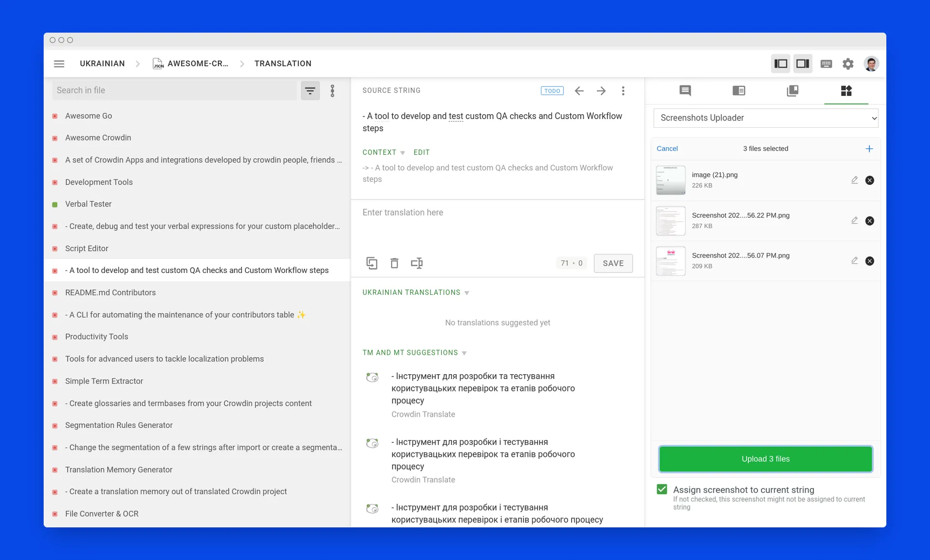The image size is (930, 560).
Task: Click TRANSLATION breadcrumb item
Action: [x=283, y=63]
